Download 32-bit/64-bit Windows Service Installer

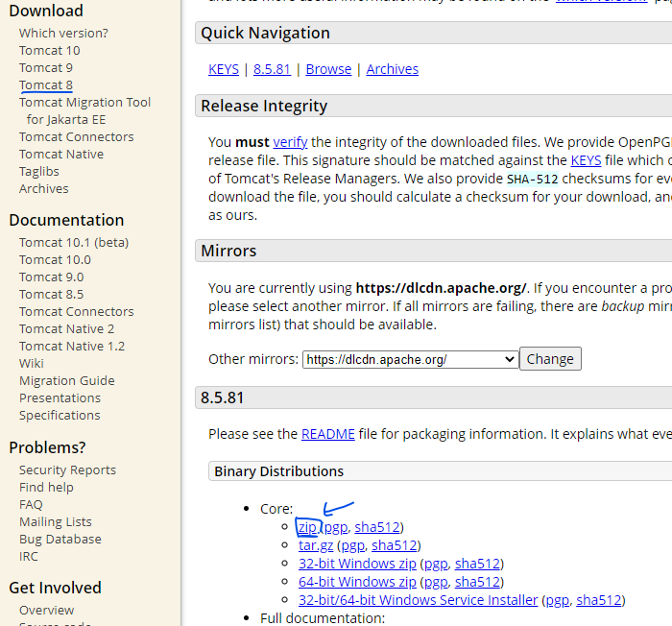point(419,600)
